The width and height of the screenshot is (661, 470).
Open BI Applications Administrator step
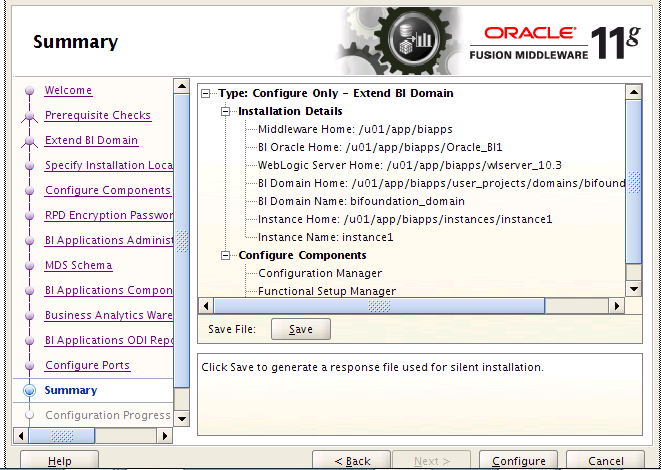(x=109, y=240)
